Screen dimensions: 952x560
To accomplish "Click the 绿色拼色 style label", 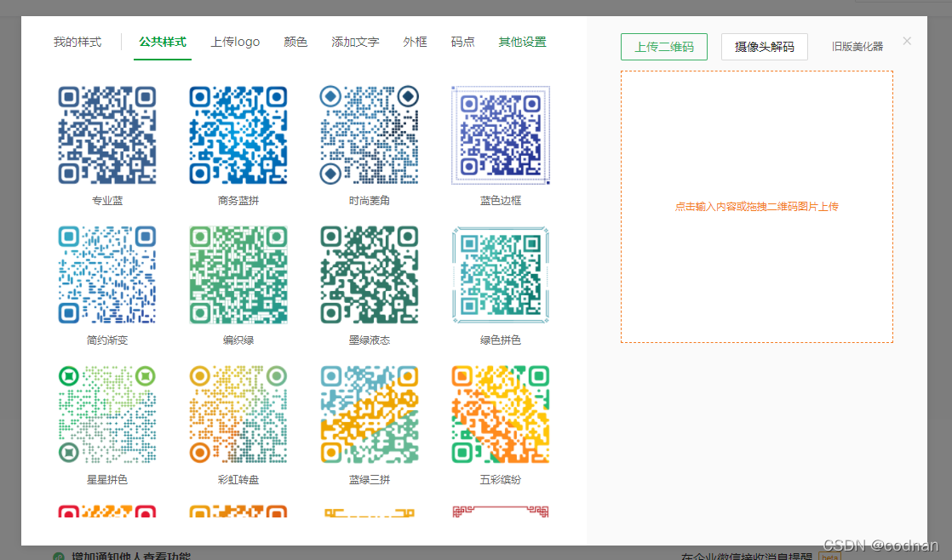I will point(501,340).
